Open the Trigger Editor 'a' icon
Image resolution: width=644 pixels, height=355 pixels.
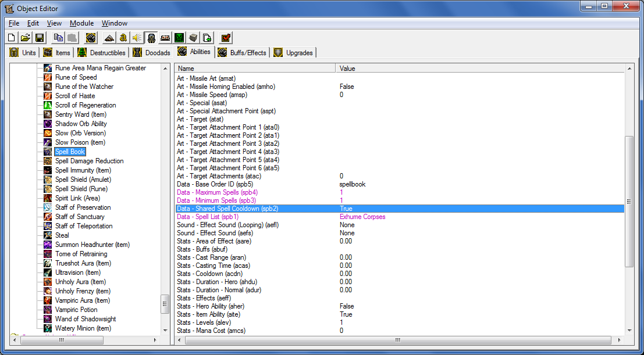(x=123, y=38)
